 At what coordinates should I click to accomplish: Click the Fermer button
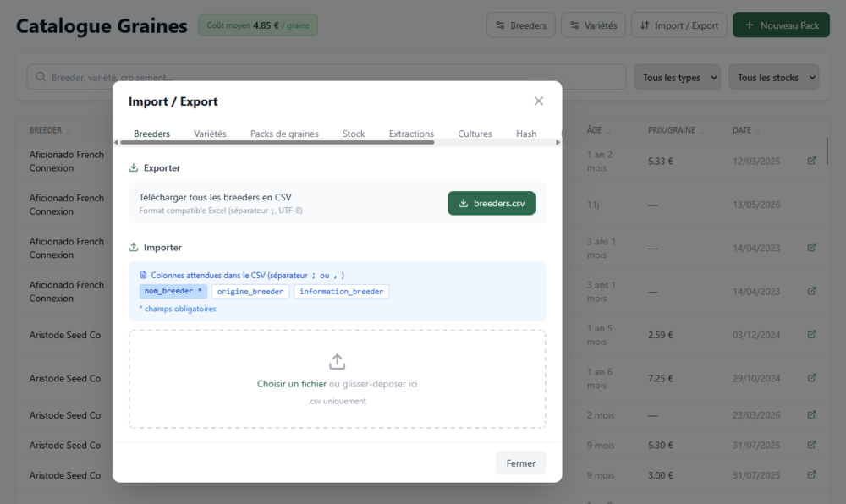520,463
